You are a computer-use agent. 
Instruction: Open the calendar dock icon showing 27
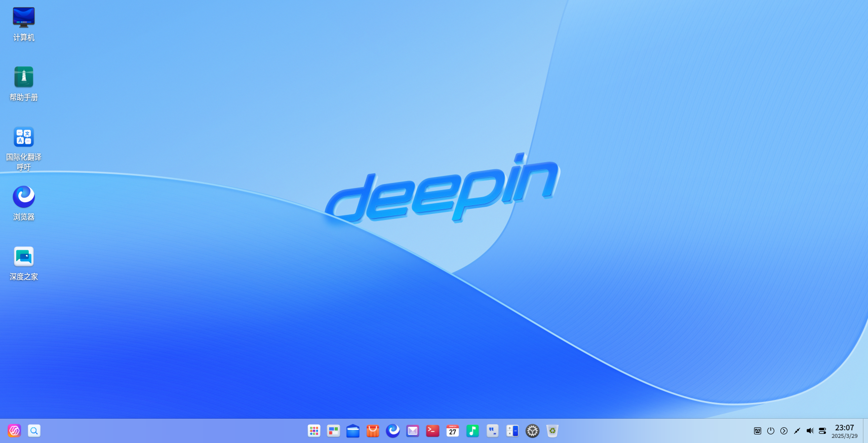pos(453,431)
